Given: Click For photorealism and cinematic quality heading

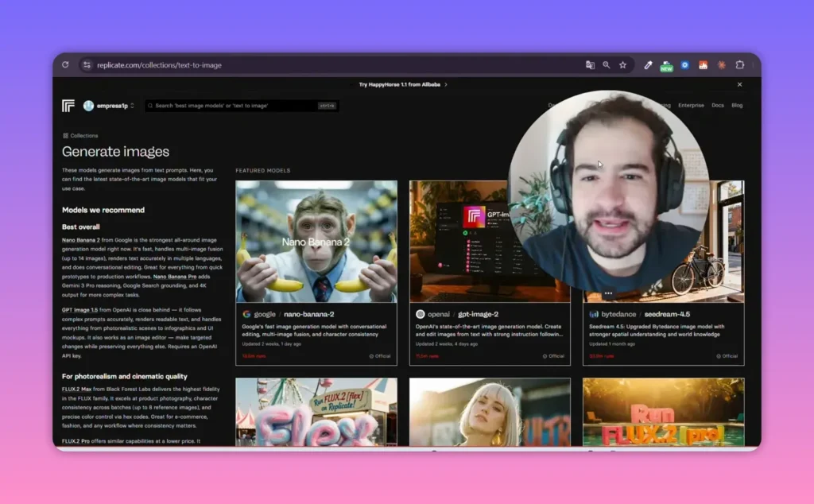Looking at the screenshot, I should 125,376.
